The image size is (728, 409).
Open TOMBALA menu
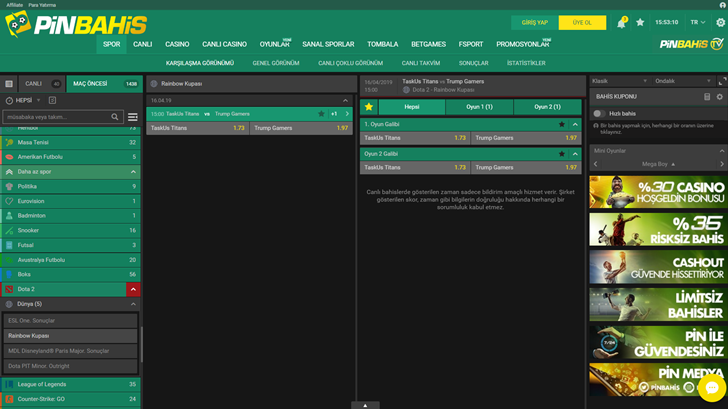point(383,45)
